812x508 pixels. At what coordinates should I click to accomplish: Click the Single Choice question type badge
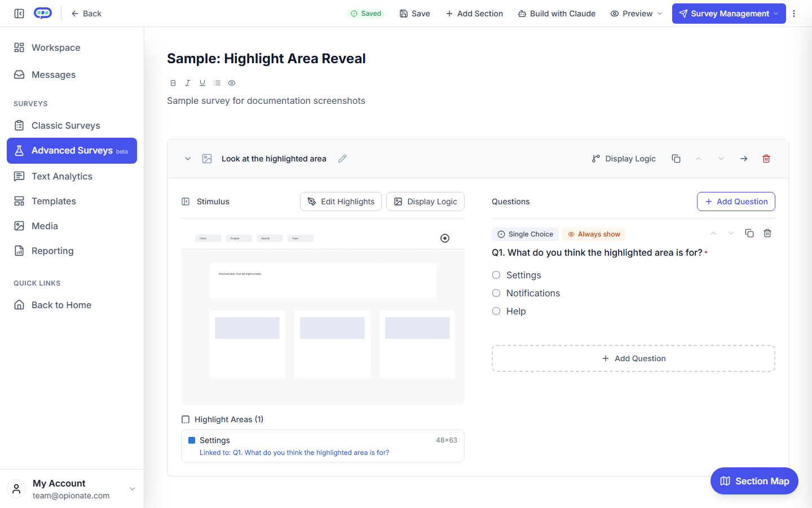click(525, 234)
